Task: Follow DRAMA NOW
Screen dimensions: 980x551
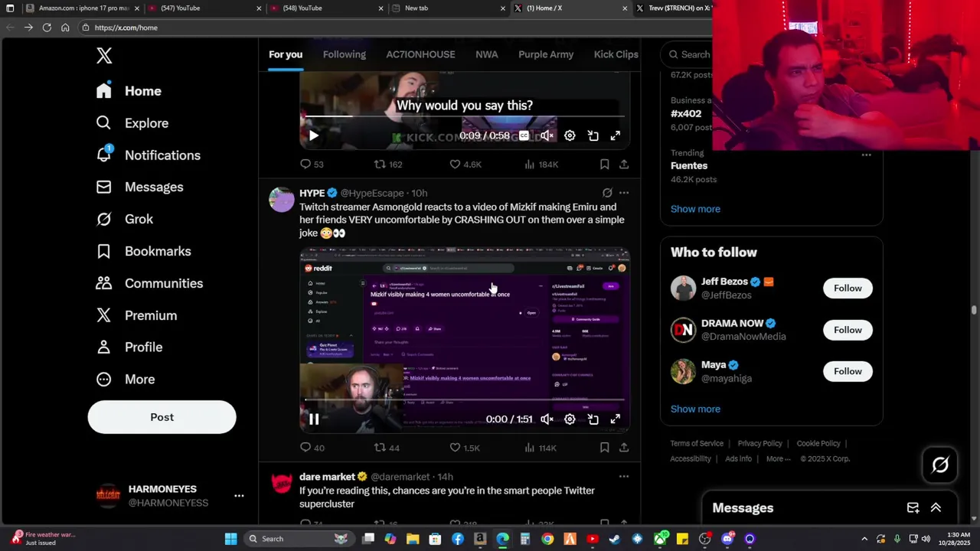Action: click(848, 330)
